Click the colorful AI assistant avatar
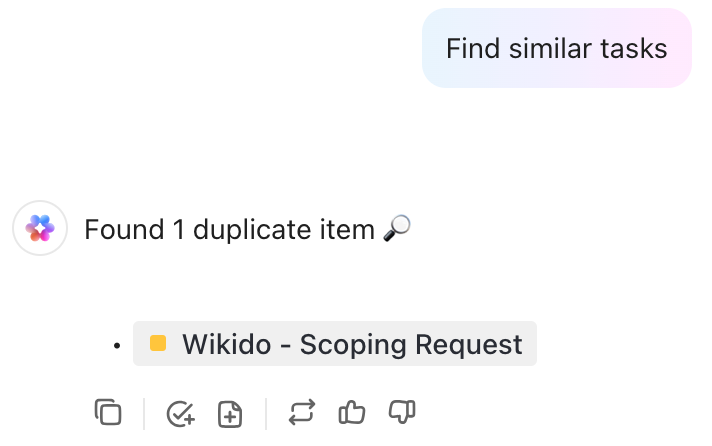The image size is (712, 446). [40, 228]
